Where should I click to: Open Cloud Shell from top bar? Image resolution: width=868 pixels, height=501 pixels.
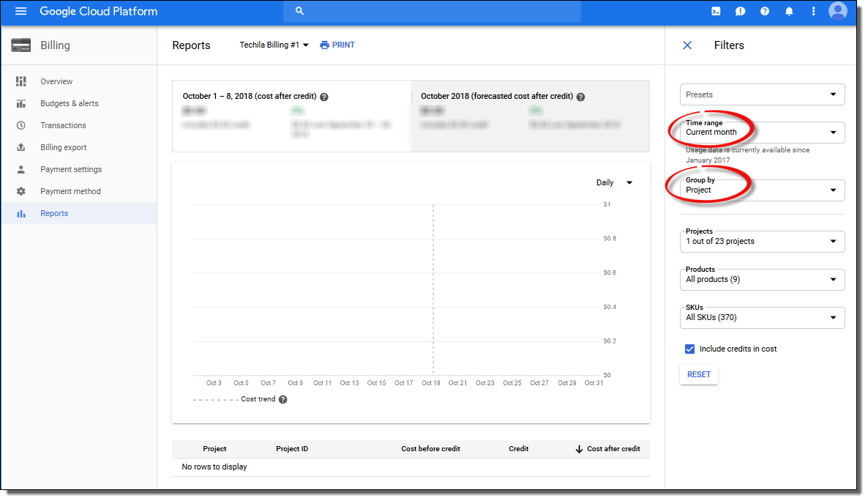coord(716,12)
